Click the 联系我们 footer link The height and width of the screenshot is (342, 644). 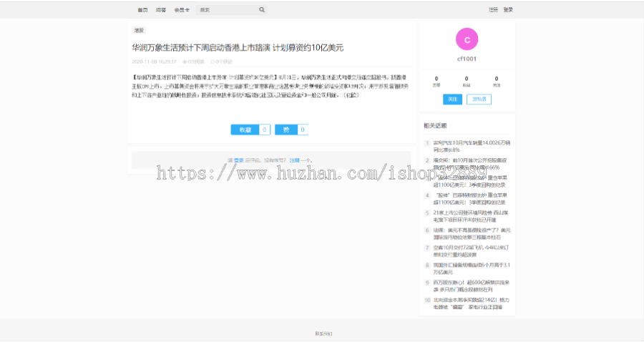click(323, 334)
